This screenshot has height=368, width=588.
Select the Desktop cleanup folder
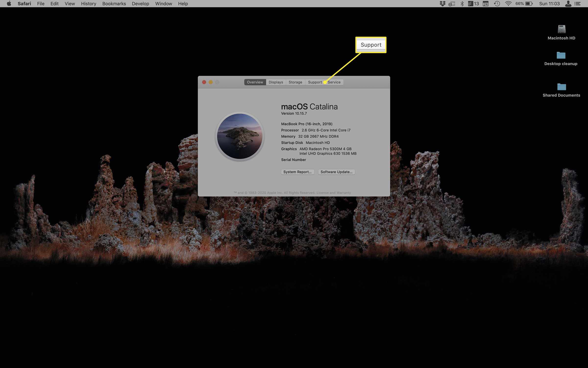click(561, 55)
